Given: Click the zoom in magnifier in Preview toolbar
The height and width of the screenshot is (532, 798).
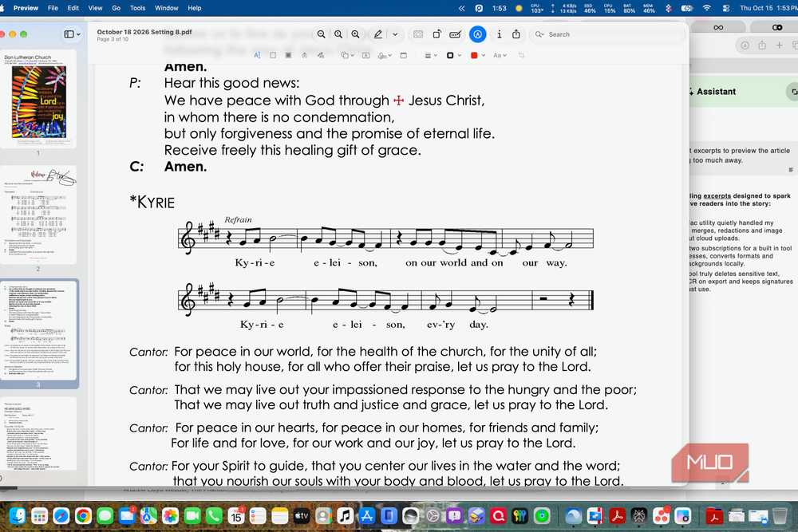Looking at the screenshot, I should click(355, 34).
